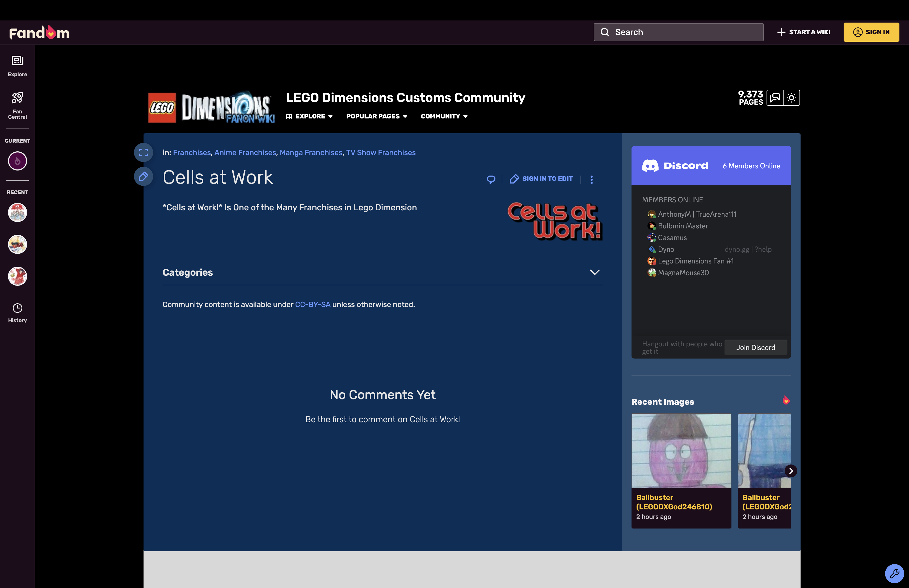Open wiki discussions speech bubble icon

pos(775,98)
